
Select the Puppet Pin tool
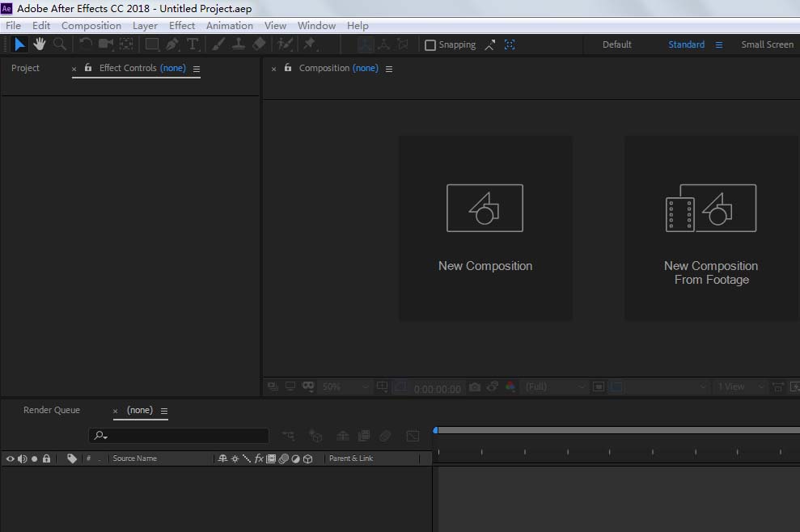309,44
